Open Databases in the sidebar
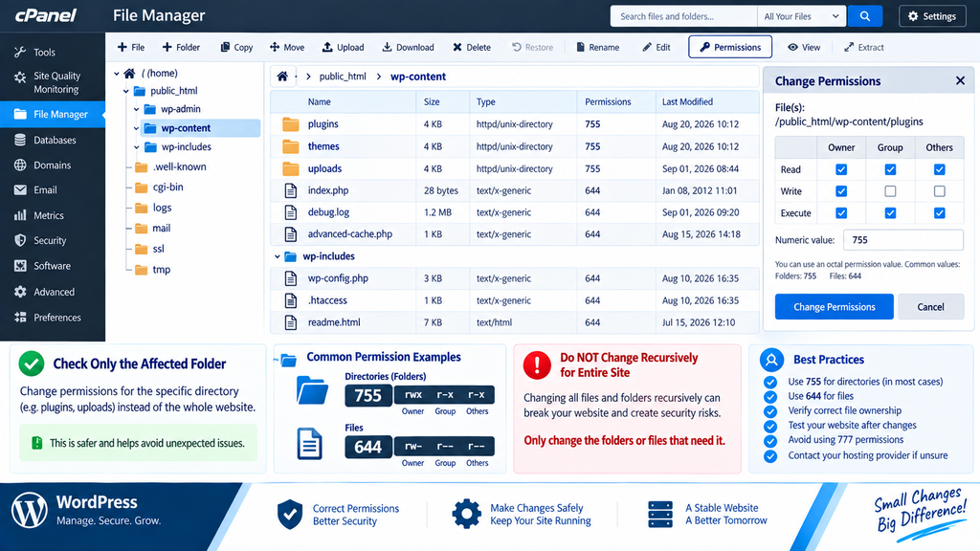The width and height of the screenshot is (980, 551). pos(53,140)
